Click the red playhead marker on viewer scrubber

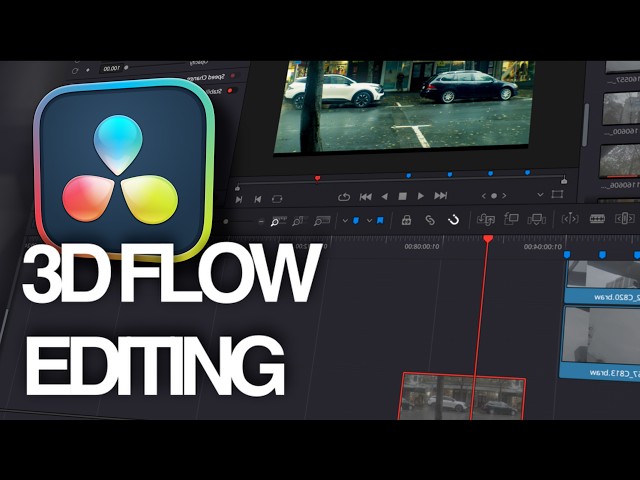coord(318,178)
